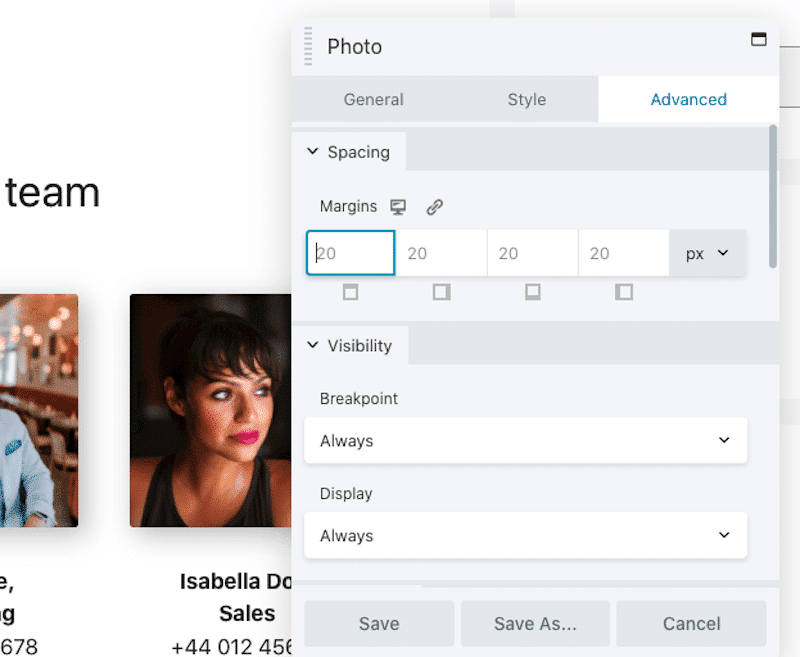Select Isabella's team photo

pos(210,410)
